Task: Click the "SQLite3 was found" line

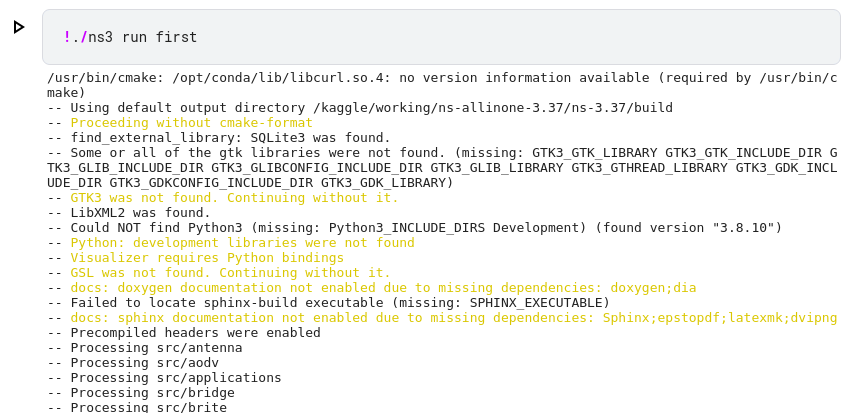Action: click(218, 137)
